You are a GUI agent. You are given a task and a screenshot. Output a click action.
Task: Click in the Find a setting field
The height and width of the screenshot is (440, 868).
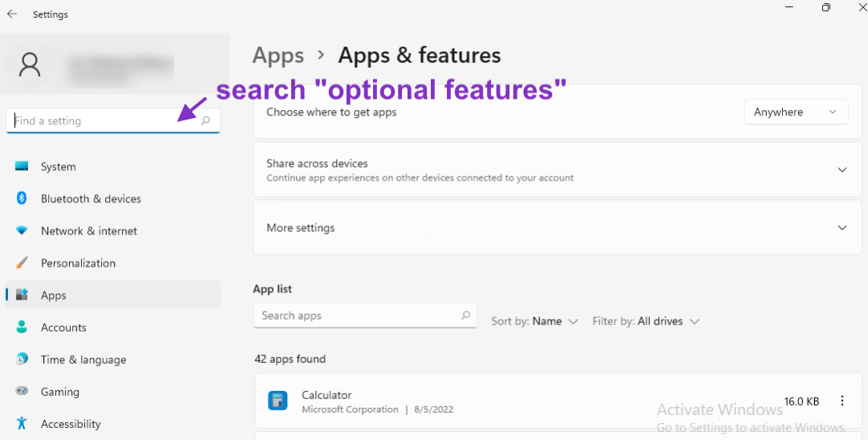click(113, 120)
